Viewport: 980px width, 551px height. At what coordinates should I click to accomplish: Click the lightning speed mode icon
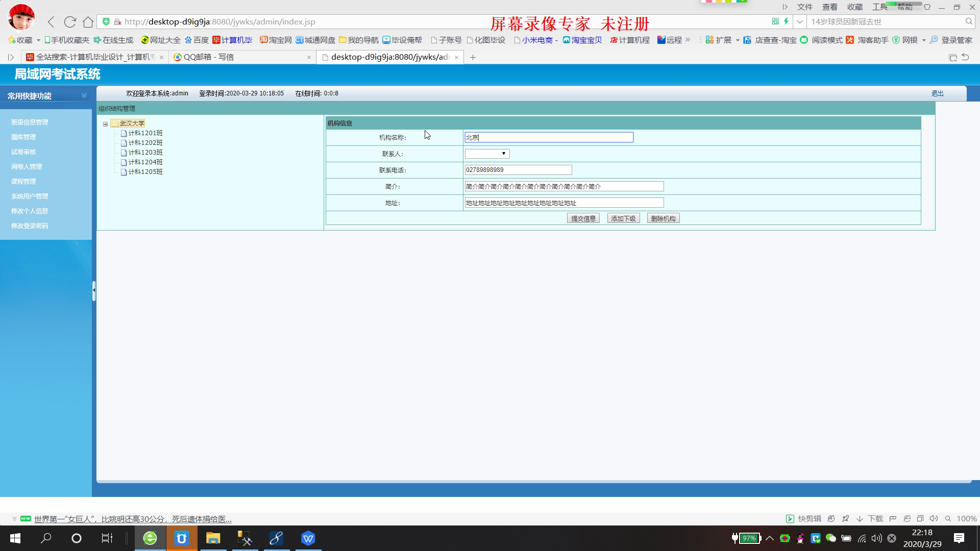pos(787,21)
